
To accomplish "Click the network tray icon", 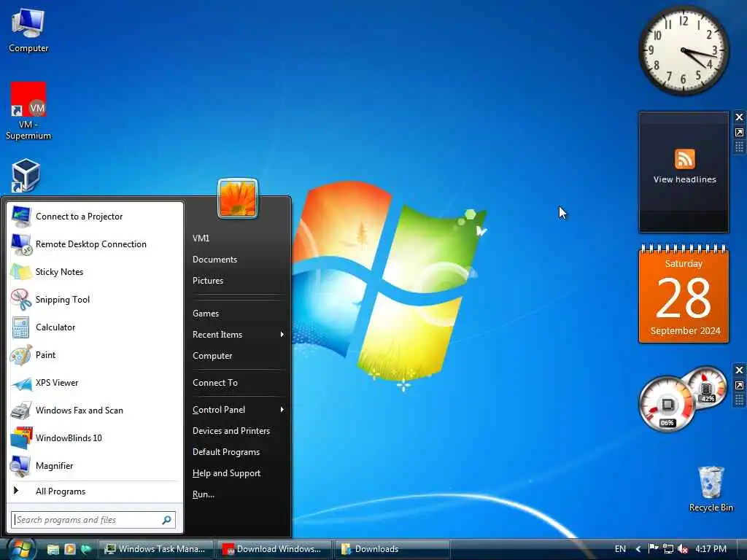I will coord(668,549).
